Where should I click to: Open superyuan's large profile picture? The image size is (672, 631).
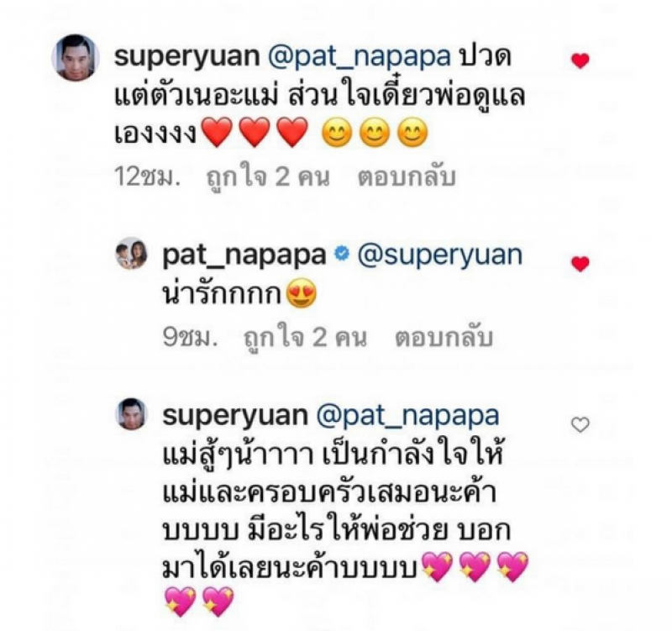tap(76, 57)
